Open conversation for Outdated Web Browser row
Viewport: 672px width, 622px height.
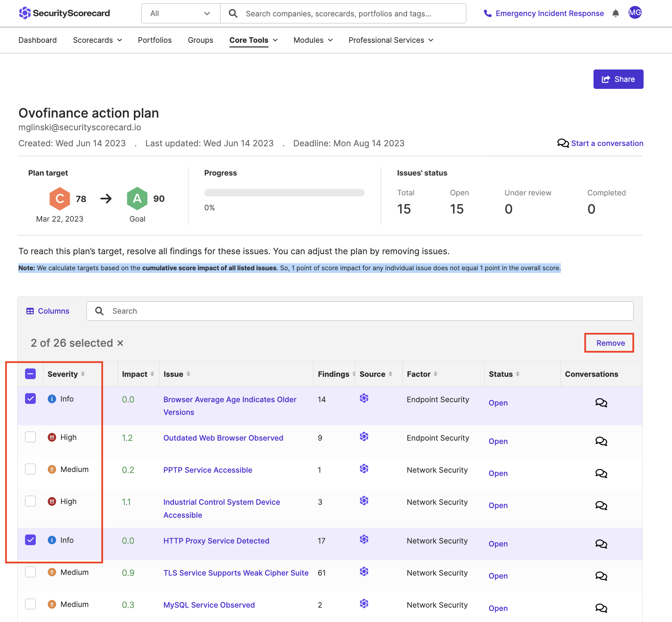pos(601,441)
